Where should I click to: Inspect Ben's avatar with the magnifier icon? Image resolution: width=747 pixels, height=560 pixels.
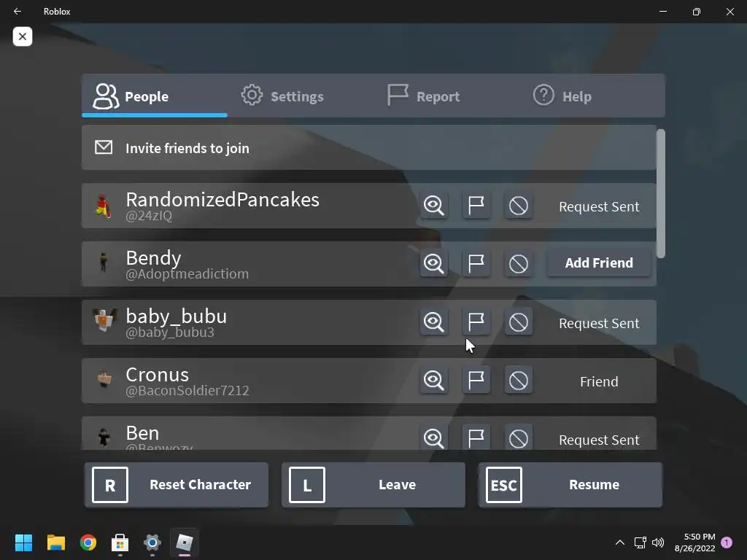(433, 437)
